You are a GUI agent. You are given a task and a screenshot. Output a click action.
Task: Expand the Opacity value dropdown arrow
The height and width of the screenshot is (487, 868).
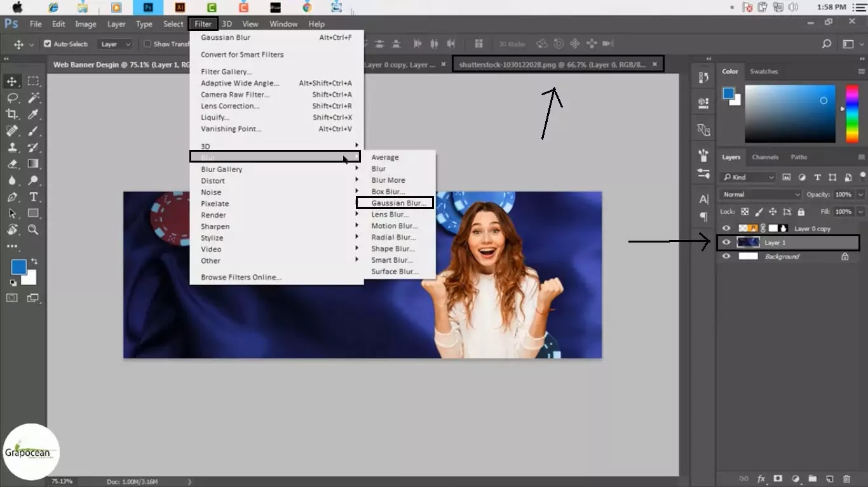[x=860, y=194]
